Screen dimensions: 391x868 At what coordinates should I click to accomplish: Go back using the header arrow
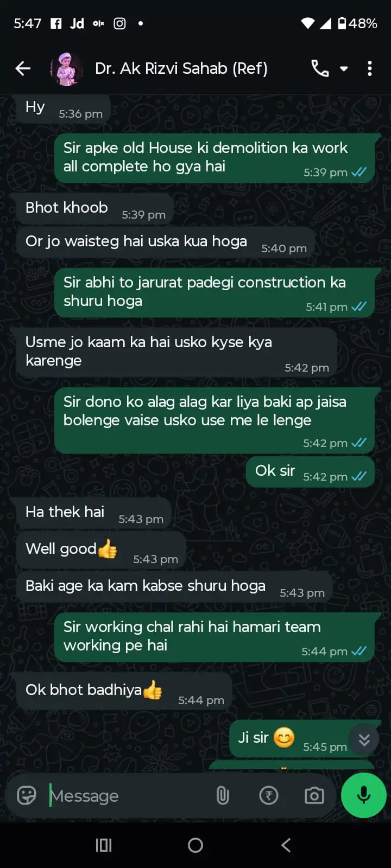(x=23, y=68)
